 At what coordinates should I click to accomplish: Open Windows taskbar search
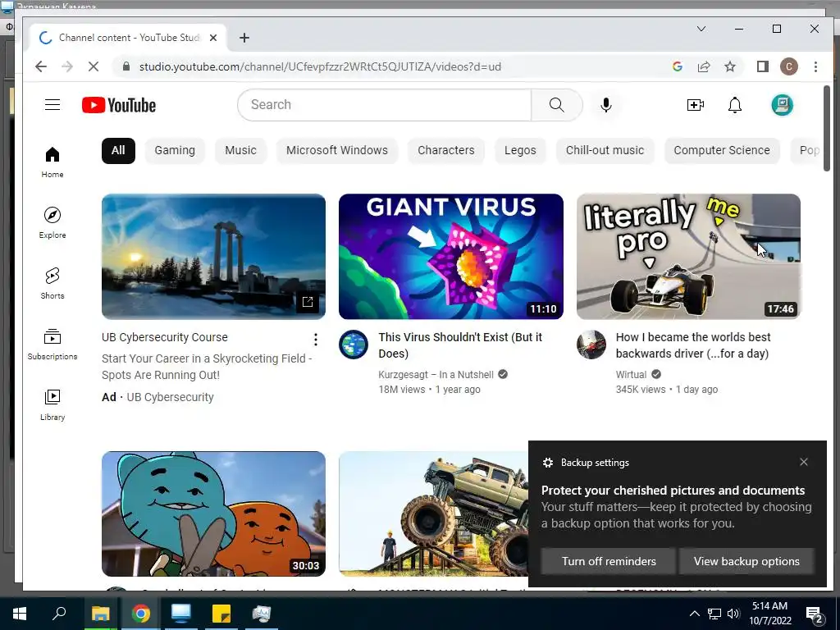tap(59, 614)
